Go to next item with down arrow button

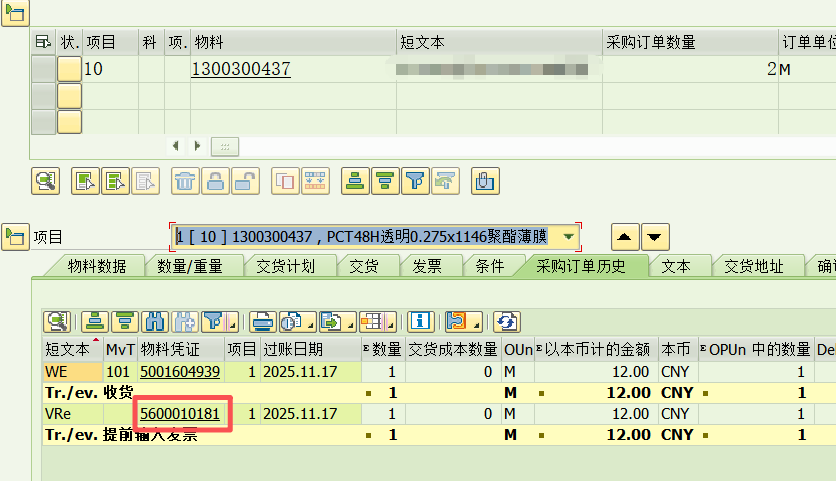pyautogui.click(x=655, y=237)
